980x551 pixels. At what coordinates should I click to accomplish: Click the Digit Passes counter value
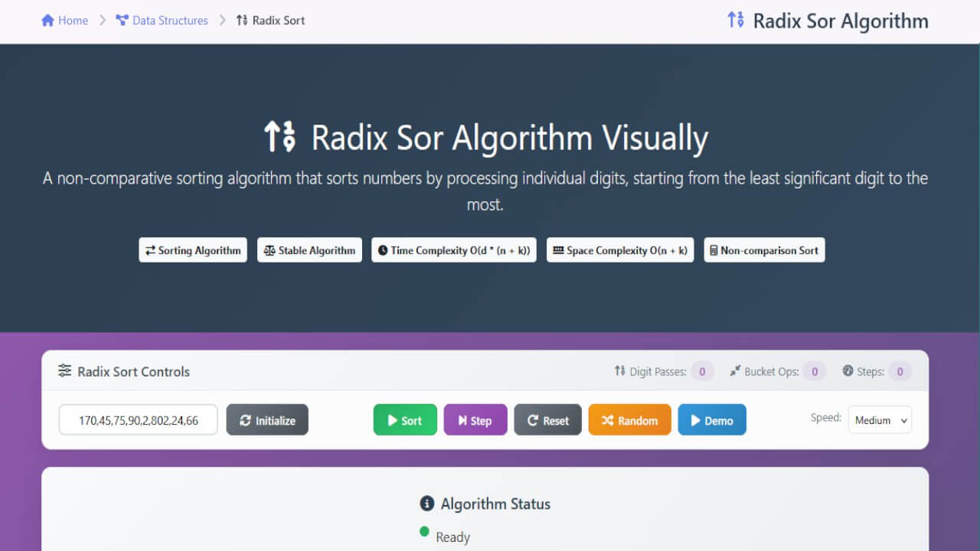(702, 372)
